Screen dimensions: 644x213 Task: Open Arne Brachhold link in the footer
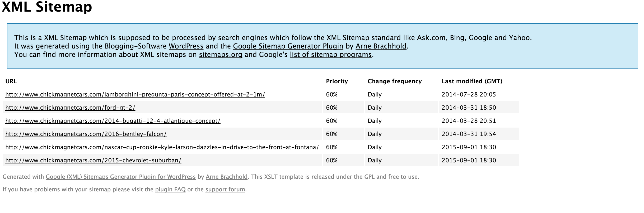tap(226, 177)
